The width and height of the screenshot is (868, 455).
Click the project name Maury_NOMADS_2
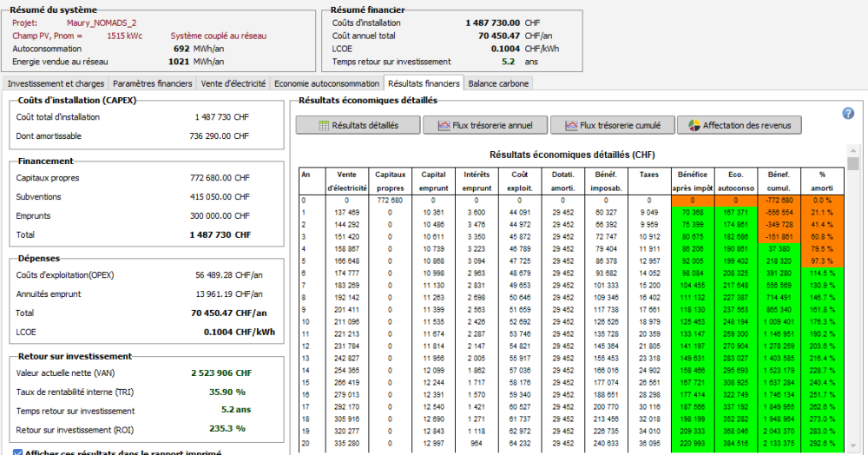[x=102, y=23]
